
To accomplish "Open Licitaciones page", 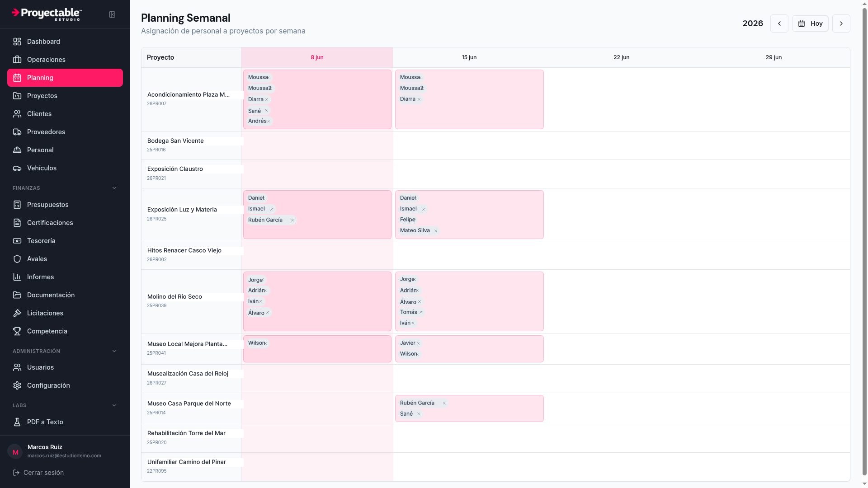I will 65,313.
